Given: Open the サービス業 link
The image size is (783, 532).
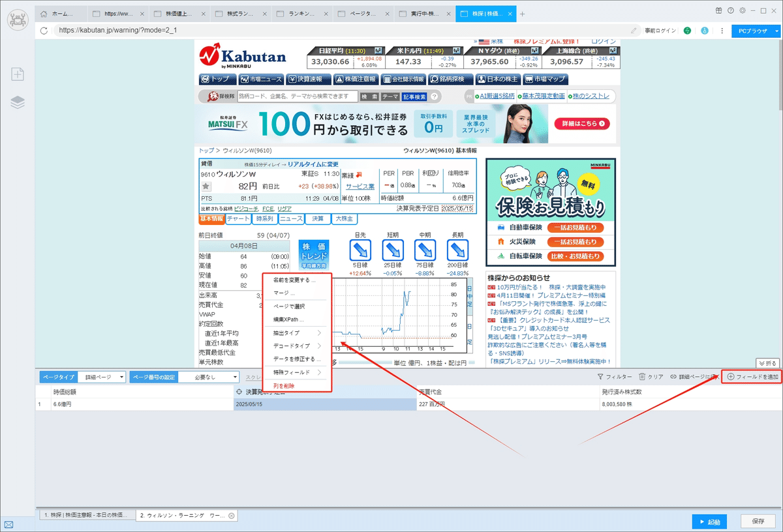Looking at the screenshot, I should pyautogui.click(x=360, y=186).
